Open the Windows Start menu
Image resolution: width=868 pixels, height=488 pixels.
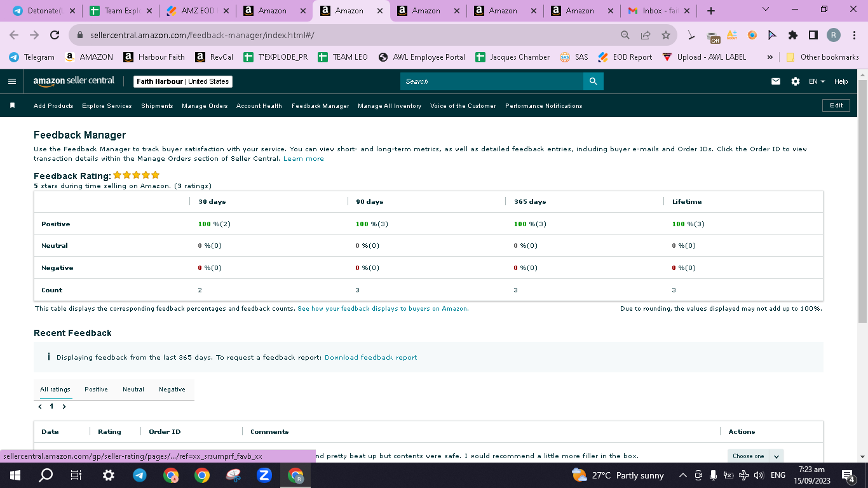(15, 475)
